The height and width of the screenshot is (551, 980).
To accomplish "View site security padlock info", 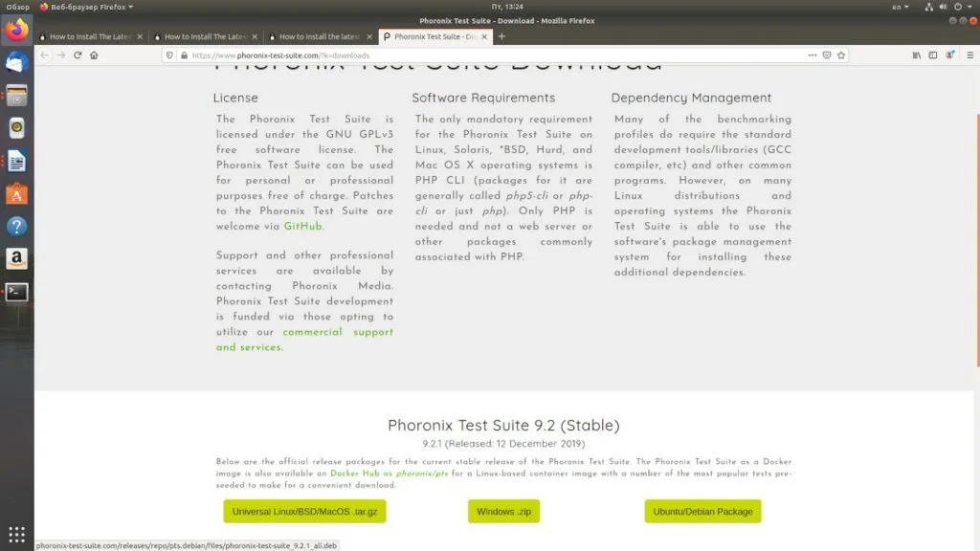I will tap(184, 55).
